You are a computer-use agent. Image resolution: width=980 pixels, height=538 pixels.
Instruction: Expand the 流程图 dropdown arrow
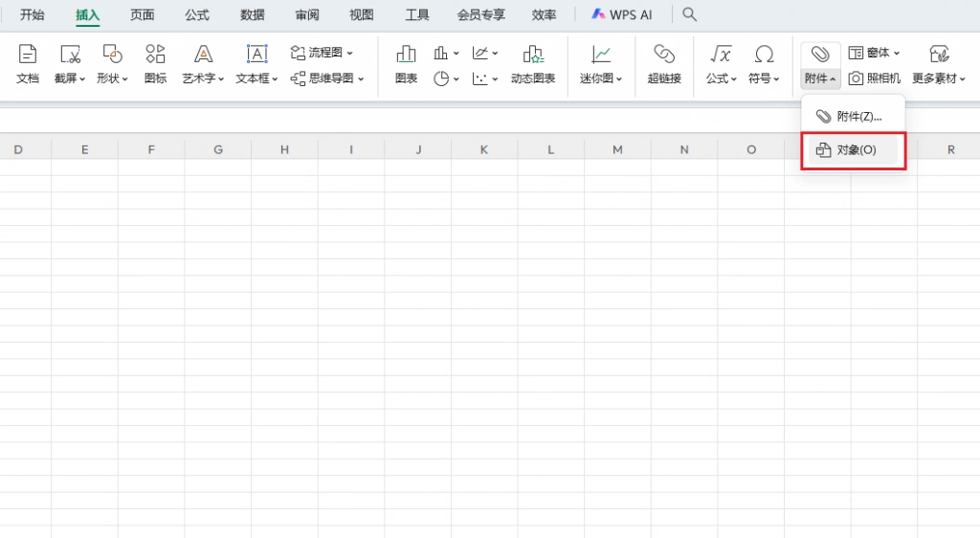tap(350, 53)
